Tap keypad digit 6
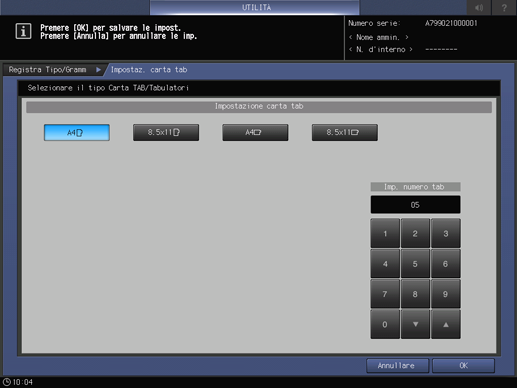This screenshot has height=388, width=517. click(x=446, y=264)
